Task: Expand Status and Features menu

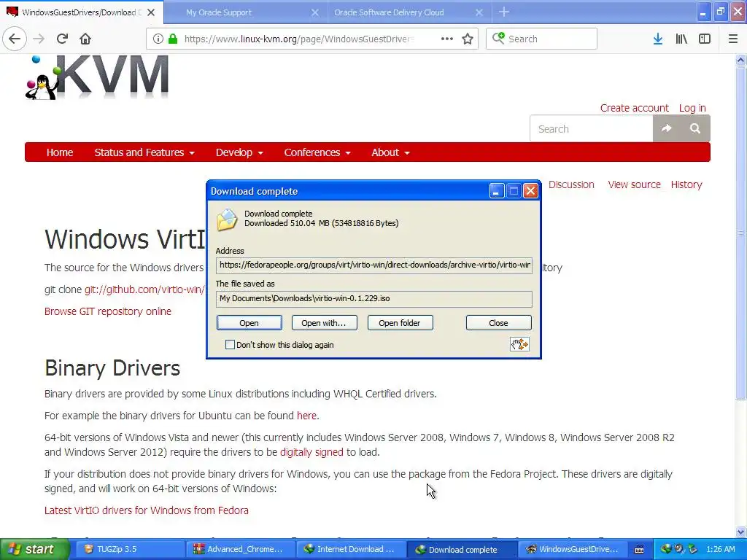Action: pyautogui.click(x=144, y=152)
